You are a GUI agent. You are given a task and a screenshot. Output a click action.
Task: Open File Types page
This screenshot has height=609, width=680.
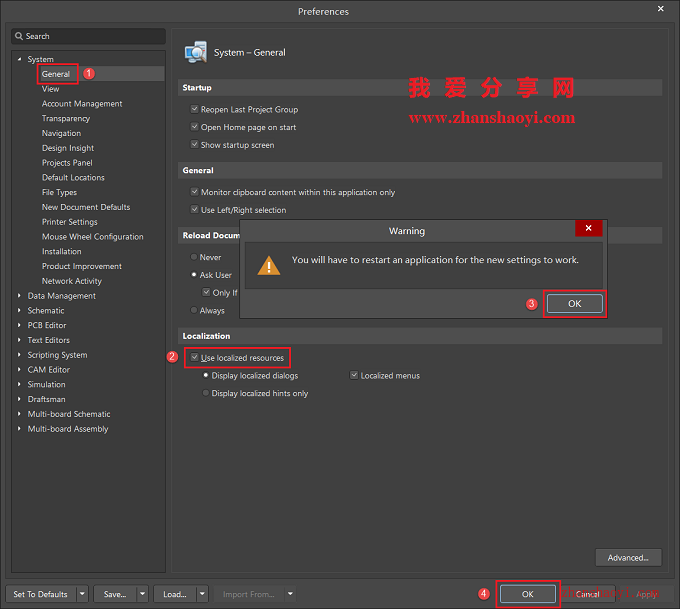[59, 192]
